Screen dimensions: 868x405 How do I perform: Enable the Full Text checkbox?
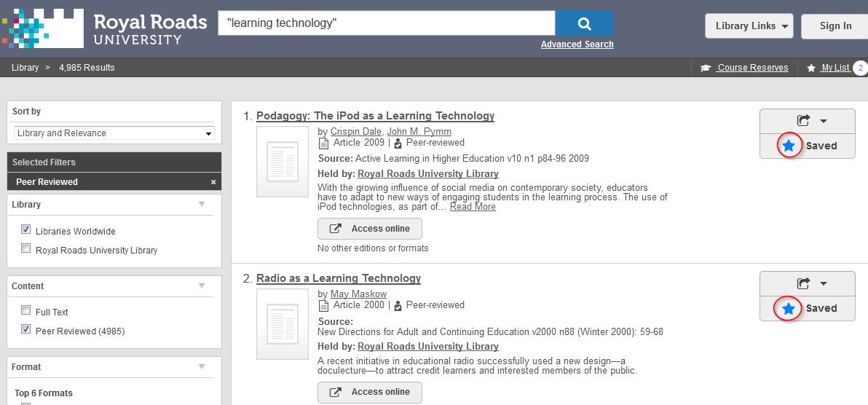(x=25, y=310)
